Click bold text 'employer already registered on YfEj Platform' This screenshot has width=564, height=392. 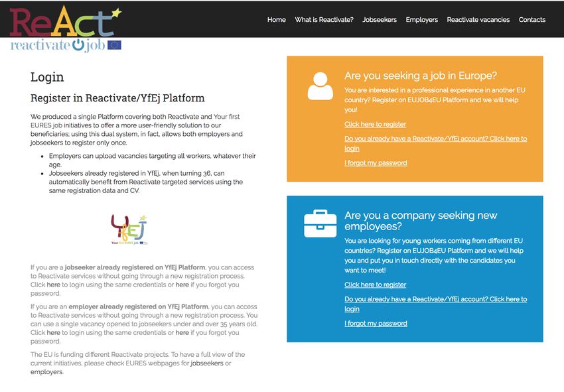point(139,306)
